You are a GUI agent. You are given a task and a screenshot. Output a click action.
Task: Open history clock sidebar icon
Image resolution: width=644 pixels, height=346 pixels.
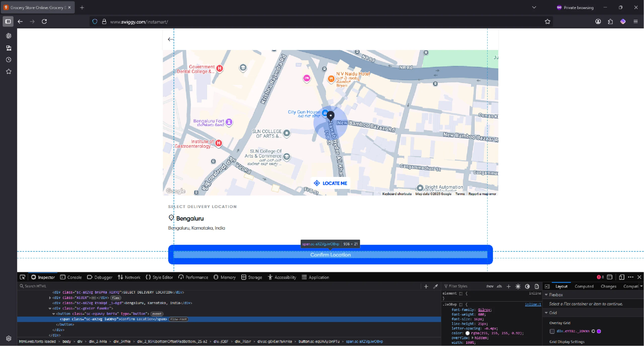(x=9, y=60)
